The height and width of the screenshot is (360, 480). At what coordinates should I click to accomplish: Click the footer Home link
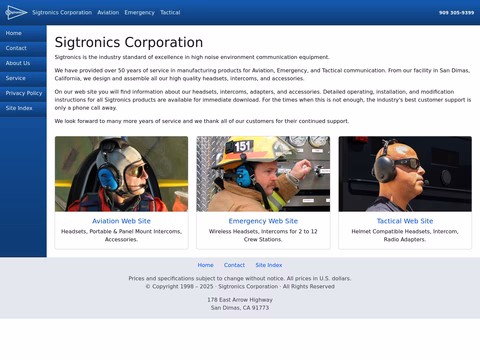(x=205, y=265)
